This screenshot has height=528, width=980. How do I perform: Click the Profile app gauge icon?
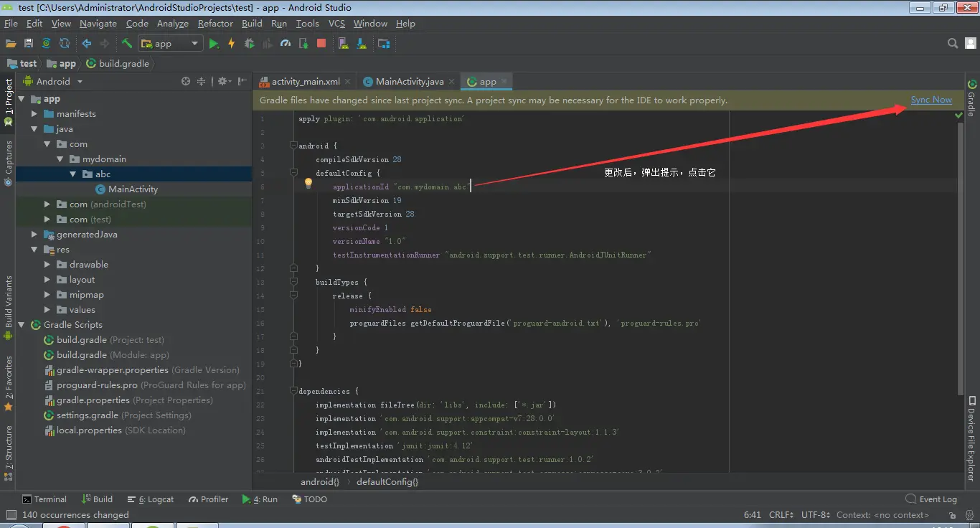tap(286, 44)
